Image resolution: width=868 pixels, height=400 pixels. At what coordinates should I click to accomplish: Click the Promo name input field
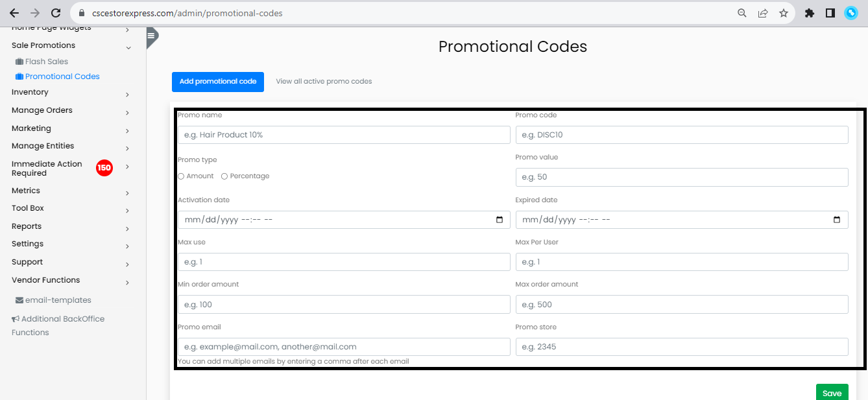(344, 135)
